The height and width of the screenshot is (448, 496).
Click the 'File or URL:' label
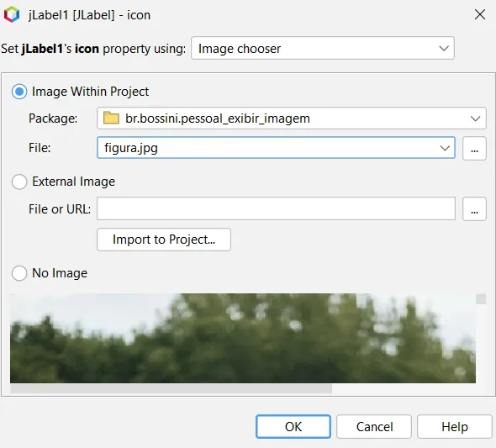click(x=60, y=209)
